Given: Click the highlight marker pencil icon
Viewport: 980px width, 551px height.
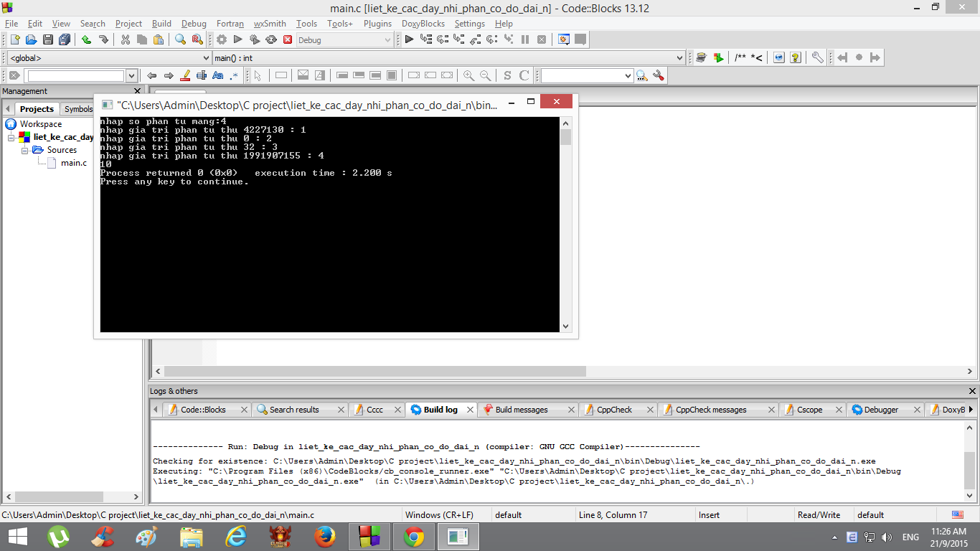Looking at the screenshot, I should (185, 75).
